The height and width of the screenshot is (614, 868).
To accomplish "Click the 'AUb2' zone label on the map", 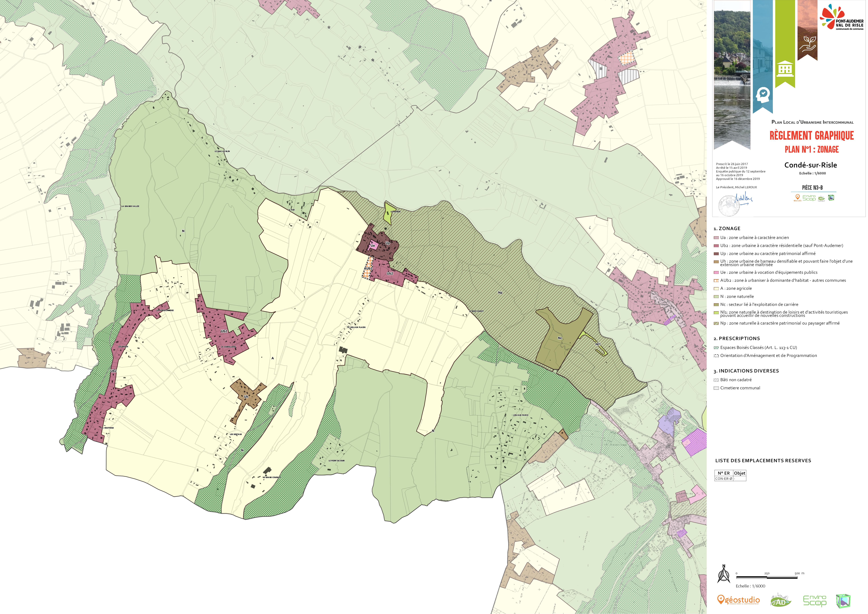I will pos(368,268).
